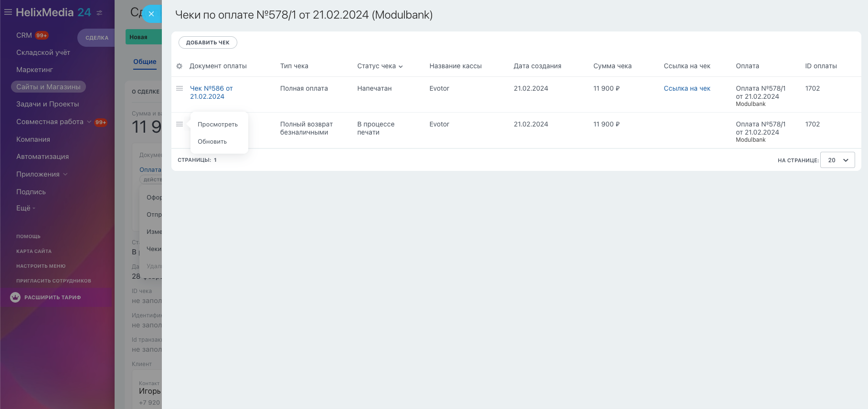Open CRM in the sidebar

[24, 35]
